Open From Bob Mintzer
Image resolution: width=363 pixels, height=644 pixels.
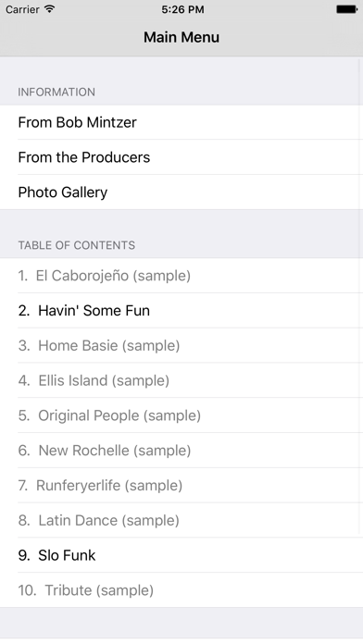click(x=181, y=122)
